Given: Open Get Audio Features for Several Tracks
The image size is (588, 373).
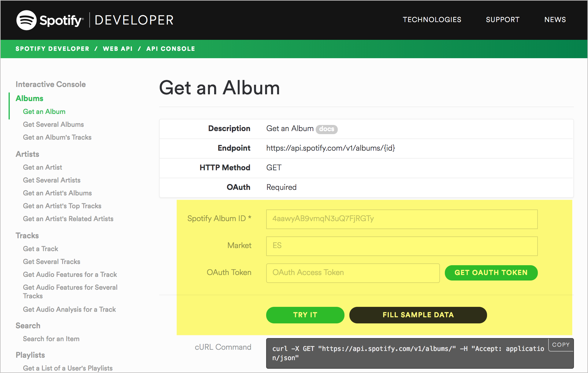Looking at the screenshot, I should pyautogui.click(x=70, y=292).
